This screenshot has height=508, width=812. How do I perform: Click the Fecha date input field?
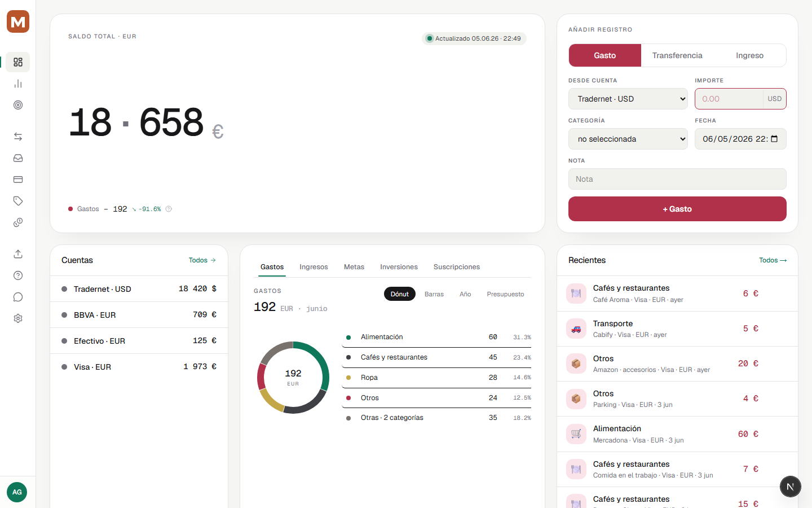click(x=740, y=139)
